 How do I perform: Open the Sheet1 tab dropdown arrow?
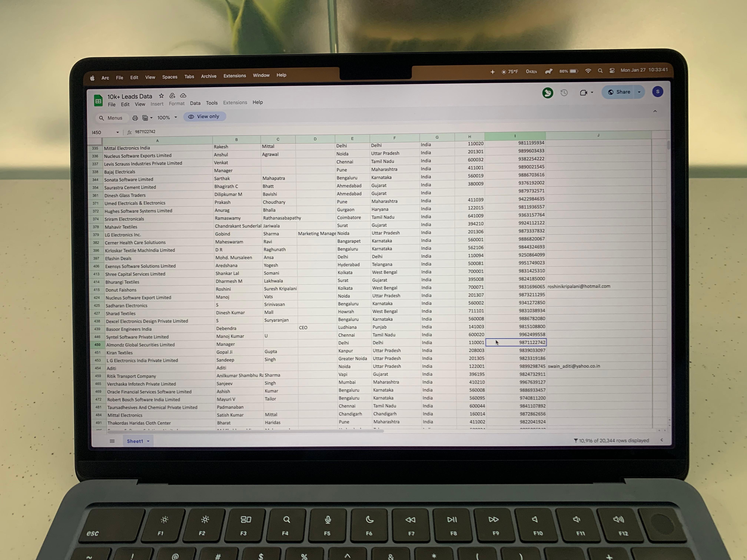[x=148, y=441]
